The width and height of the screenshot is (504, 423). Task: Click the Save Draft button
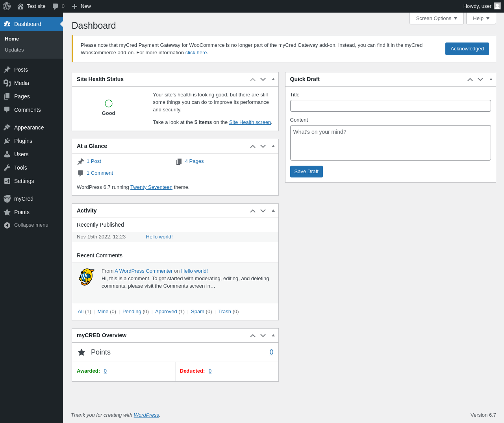[x=306, y=172]
